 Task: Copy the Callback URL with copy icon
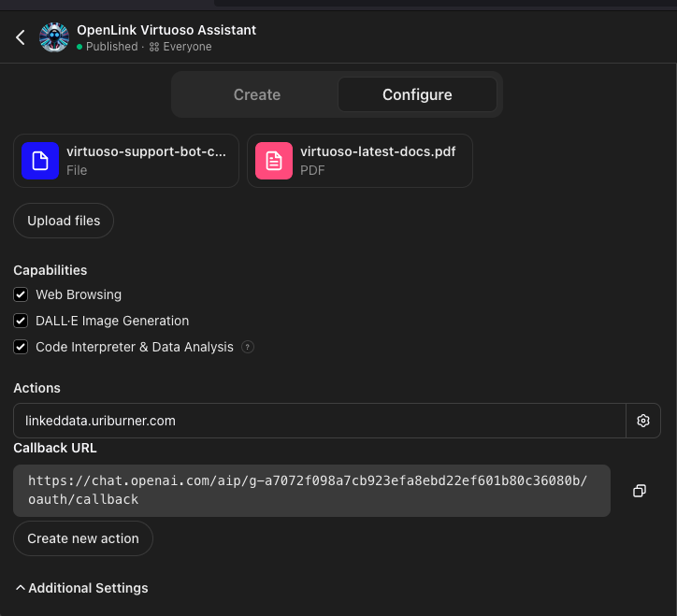(640, 491)
